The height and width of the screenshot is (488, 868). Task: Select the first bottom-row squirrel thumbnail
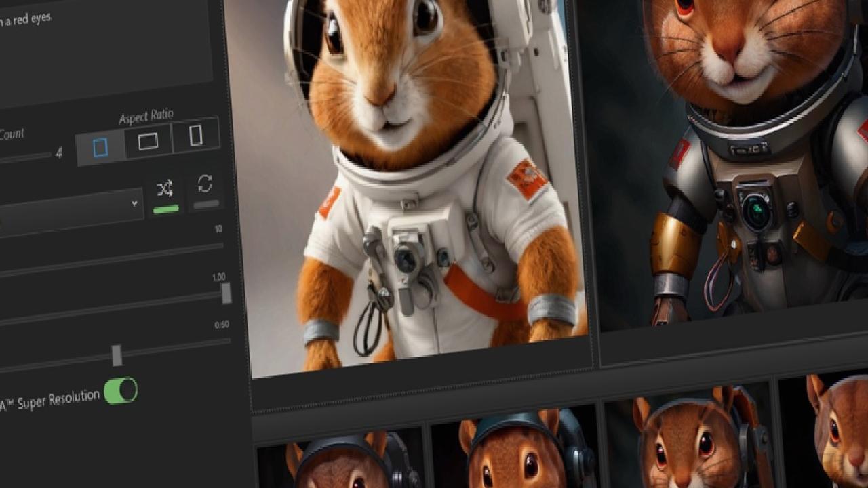pyautogui.click(x=341, y=457)
